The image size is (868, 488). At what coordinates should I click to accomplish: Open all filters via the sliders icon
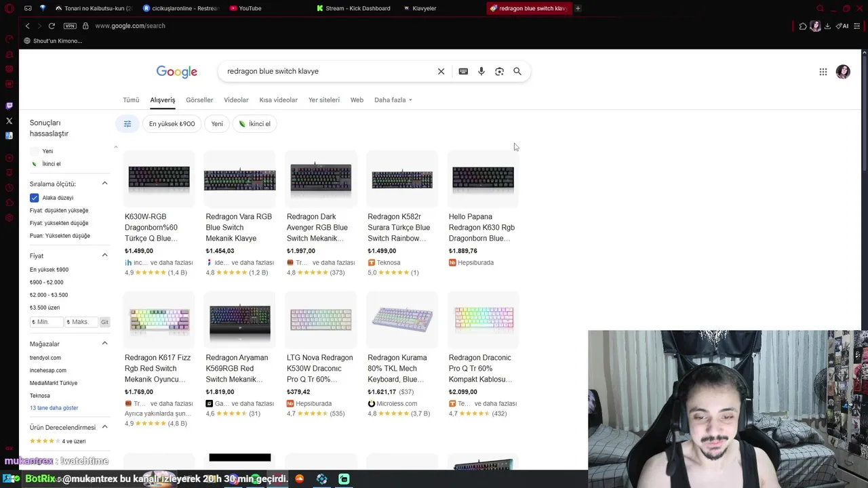[x=127, y=124]
